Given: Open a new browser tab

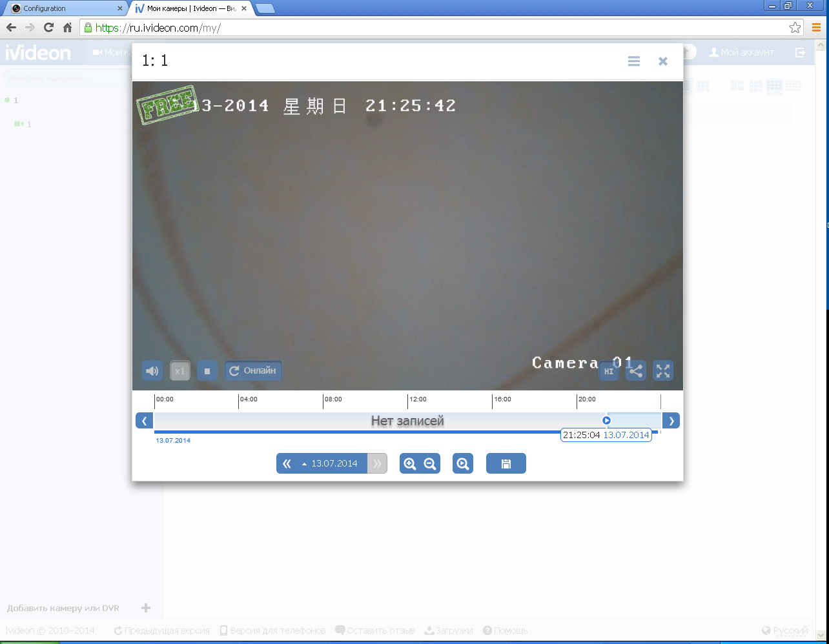Looking at the screenshot, I should pyautogui.click(x=265, y=8).
